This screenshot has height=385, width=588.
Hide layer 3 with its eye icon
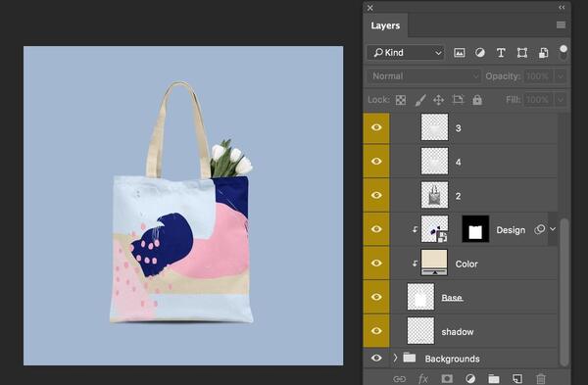[x=376, y=127]
